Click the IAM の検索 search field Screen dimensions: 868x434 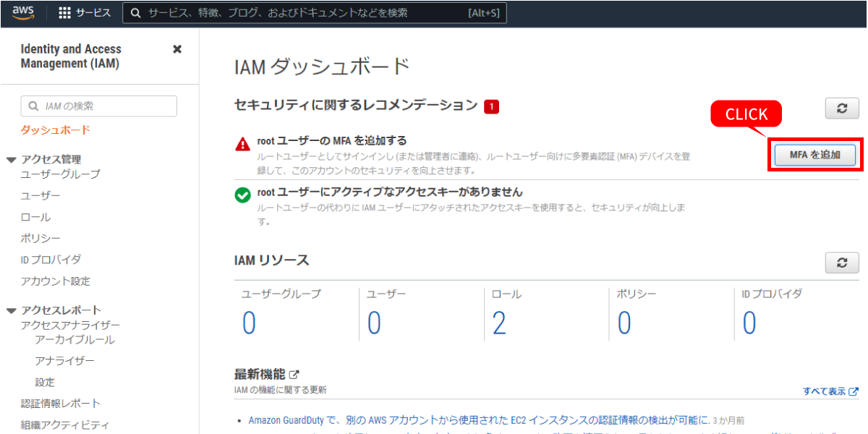99,106
